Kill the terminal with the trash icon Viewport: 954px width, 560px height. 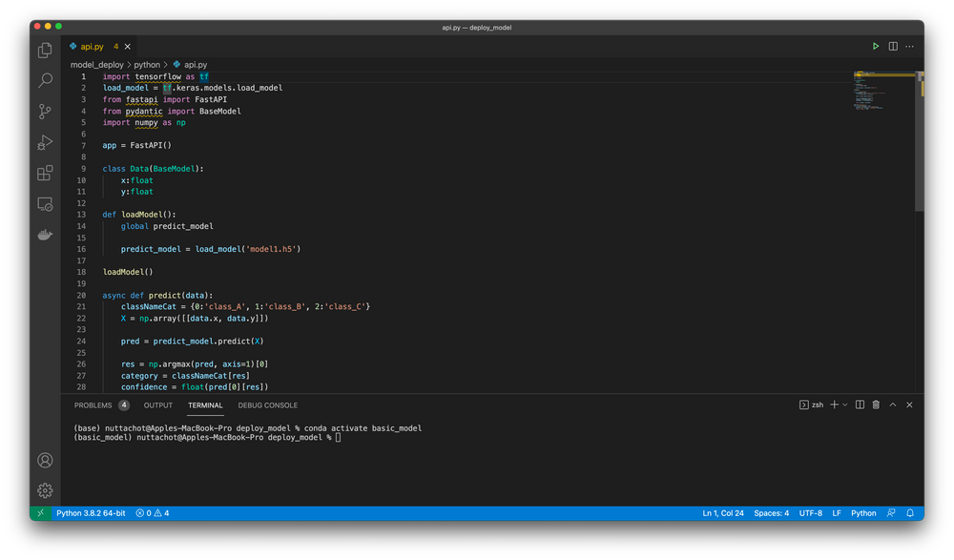pyautogui.click(x=876, y=404)
